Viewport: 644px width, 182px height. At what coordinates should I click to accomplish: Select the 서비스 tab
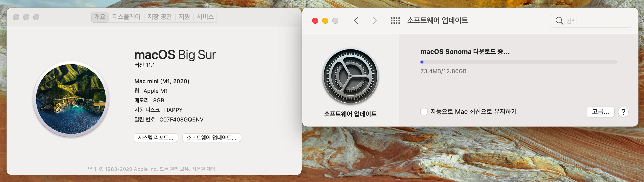point(205,17)
